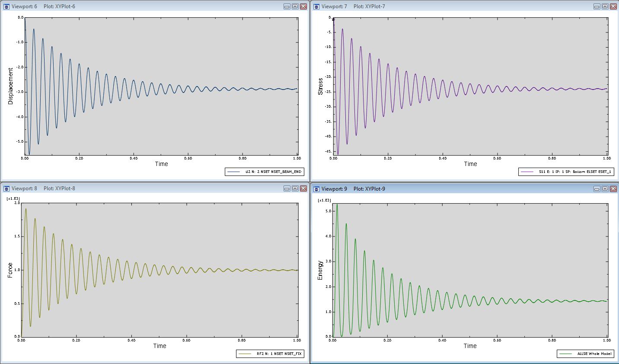
Task: Click the 'Plot: XYPlot-6' title text
Action: click(59, 6)
